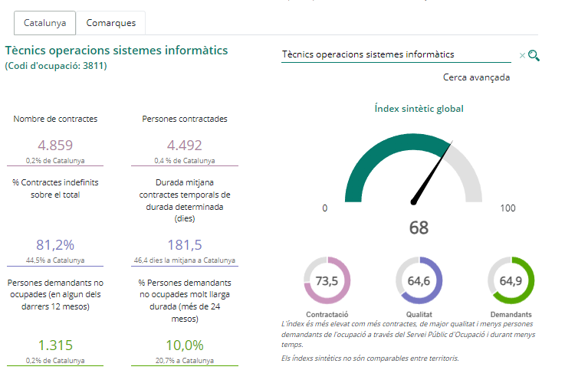Viewport: 588px width, 370px height.
Task: Click the 'Qualitat' label
Action: pos(419,315)
